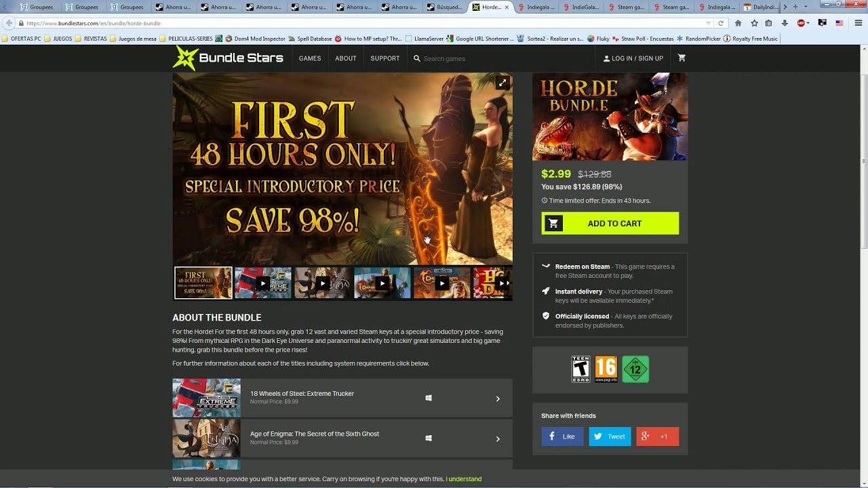Screen dimensions: 868x488
Task: Click the browser URL address bar
Action: pos(366,23)
